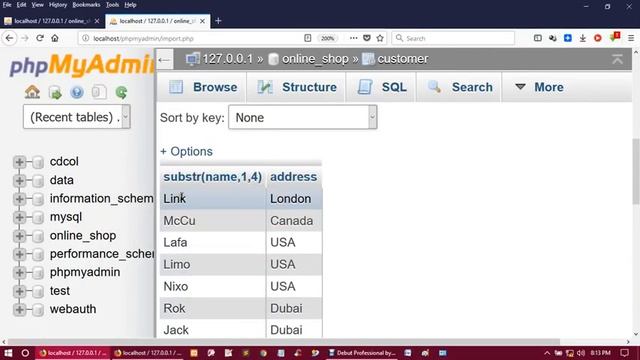
Task: Click the collapse top panel icon
Action: pos(617,59)
